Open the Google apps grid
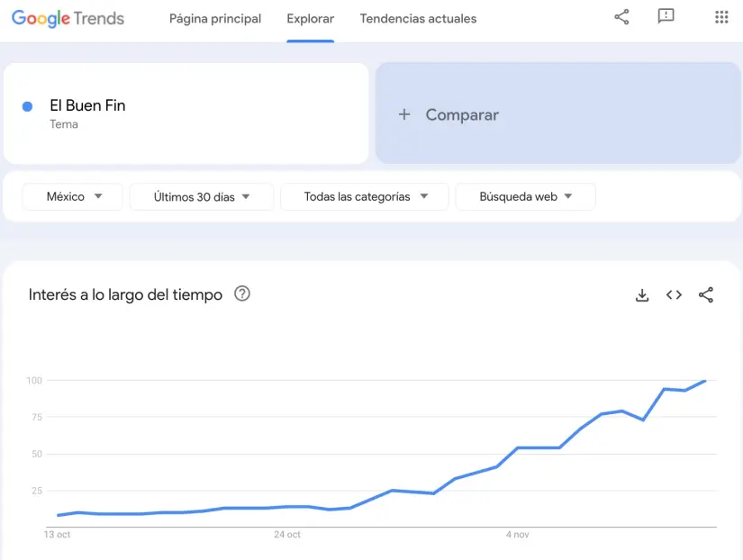 click(721, 17)
